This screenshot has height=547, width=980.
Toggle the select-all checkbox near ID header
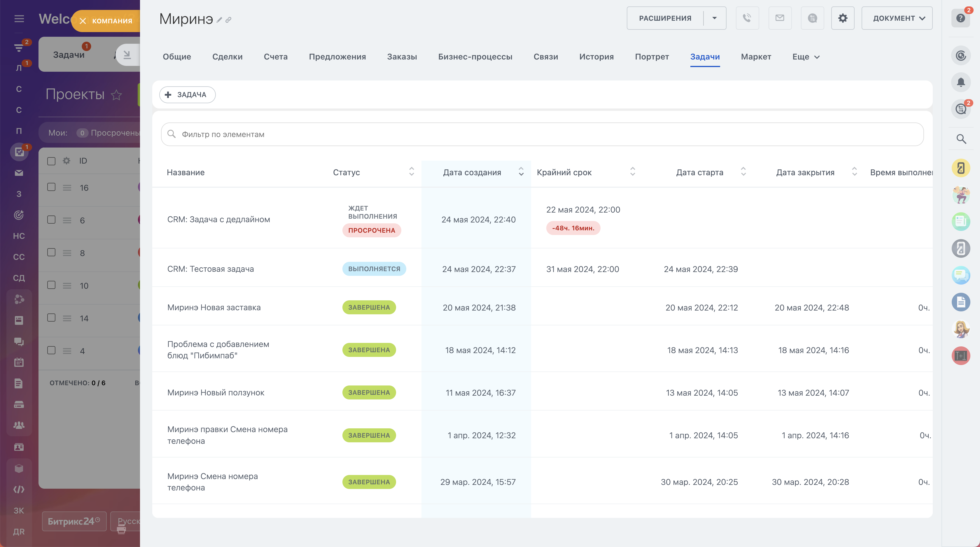51,161
